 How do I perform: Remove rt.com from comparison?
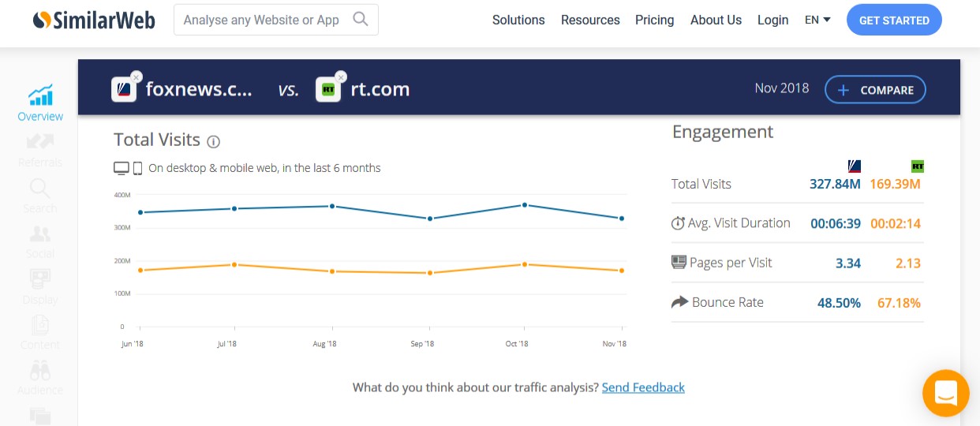point(341,77)
